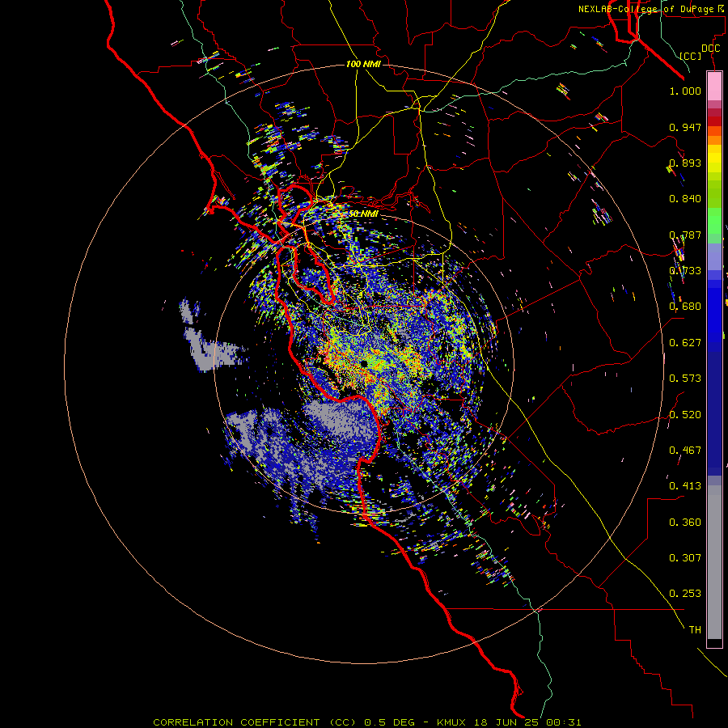The width and height of the screenshot is (728, 728).
Task: Pick the yellow swatch in the color bar
Action: tap(714, 159)
